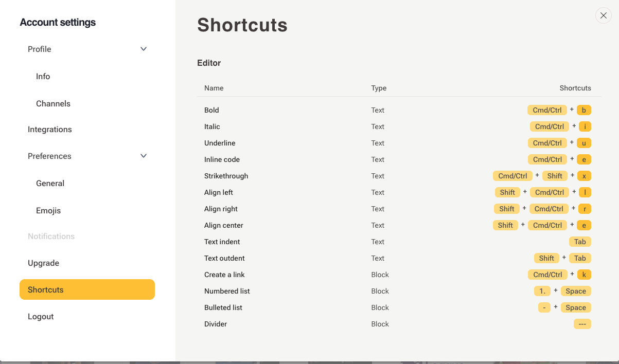Viewport: 619px width, 364px height.
Task: Click the Profile menu label
Action: [40, 49]
